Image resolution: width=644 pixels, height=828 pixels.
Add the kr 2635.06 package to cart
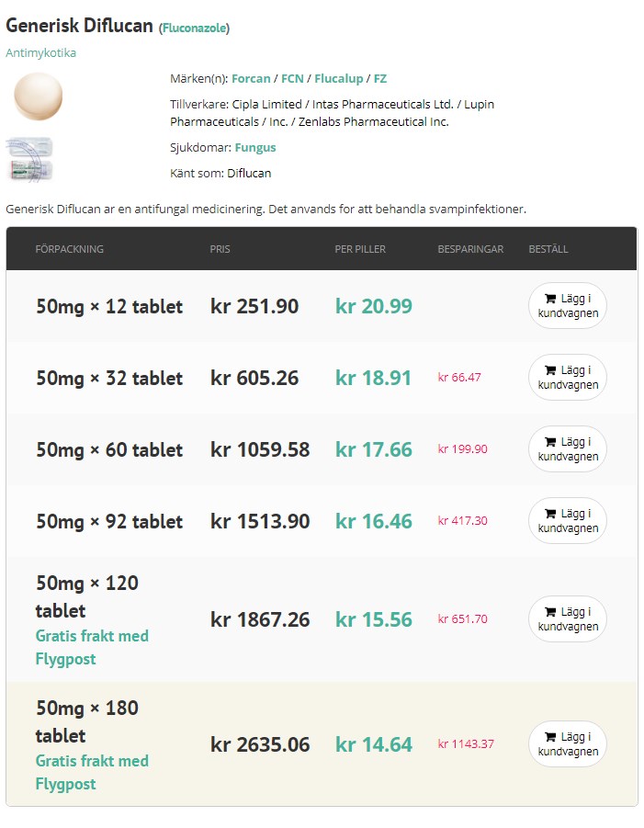pos(568,744)
